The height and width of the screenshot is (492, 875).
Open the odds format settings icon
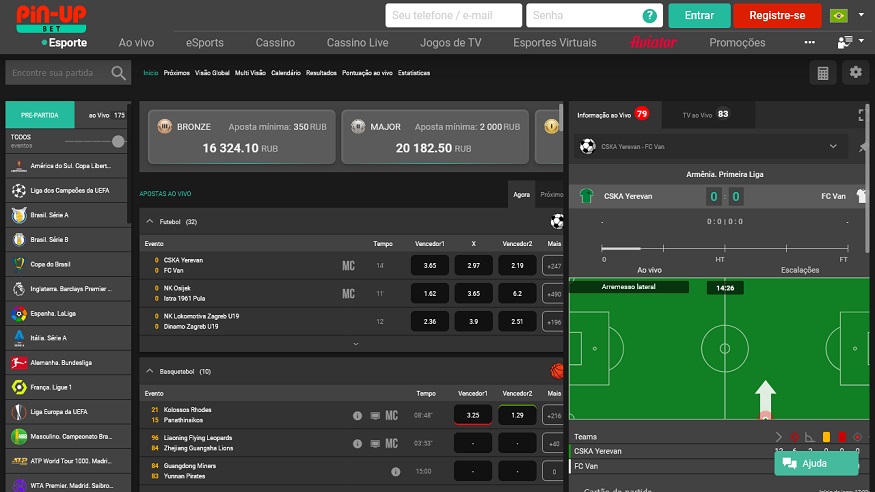tap(845, 42)
